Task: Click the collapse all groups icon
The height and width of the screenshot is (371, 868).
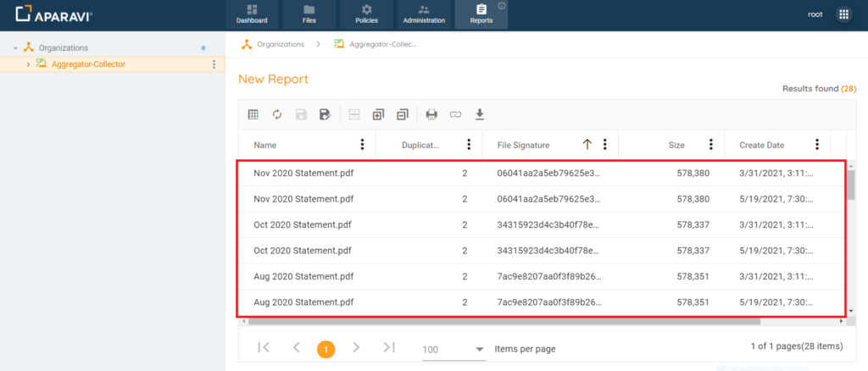Action: pos(402,114)
